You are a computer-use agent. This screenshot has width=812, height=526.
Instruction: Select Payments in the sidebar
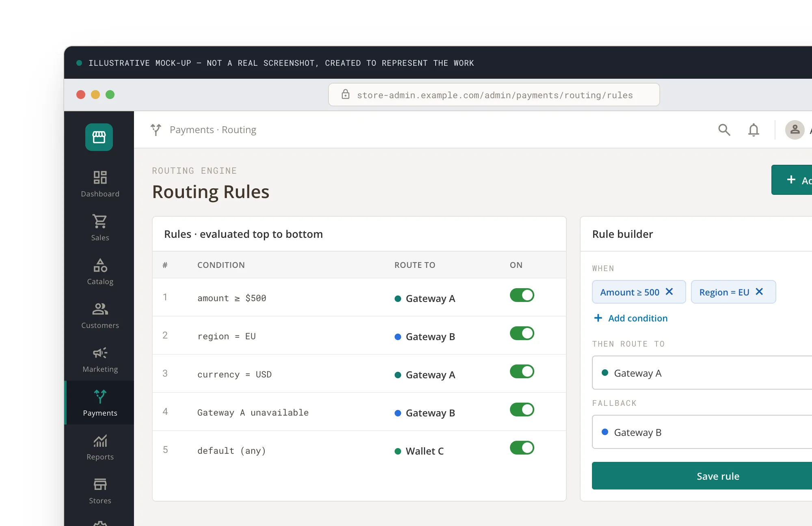click(x=100, y=403)
